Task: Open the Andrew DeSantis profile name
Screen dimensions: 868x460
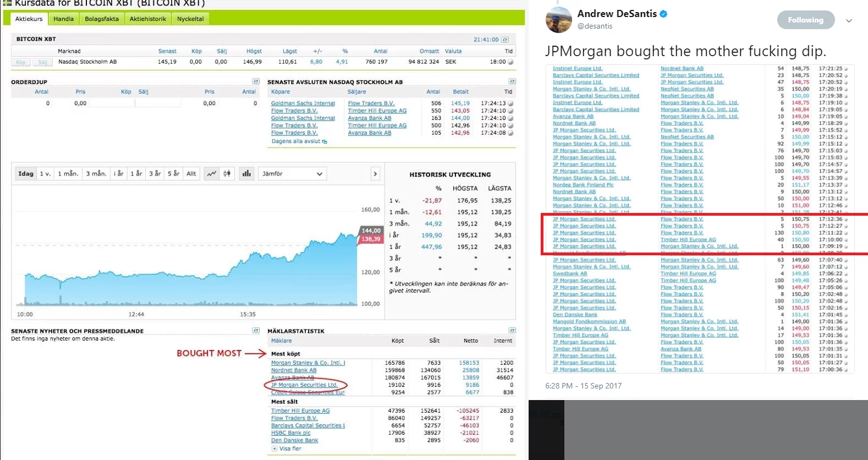Action: click(x=617, y=14)
